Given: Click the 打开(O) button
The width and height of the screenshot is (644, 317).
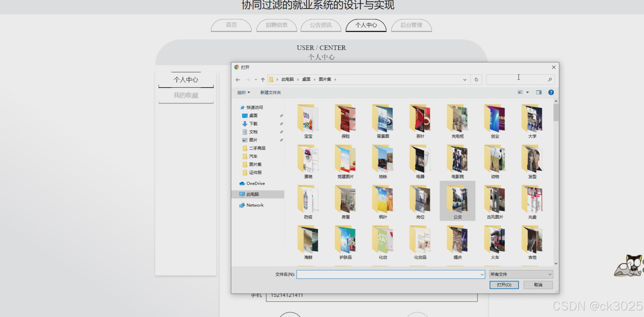Looking at the screenshot, I should coord(504,285).
